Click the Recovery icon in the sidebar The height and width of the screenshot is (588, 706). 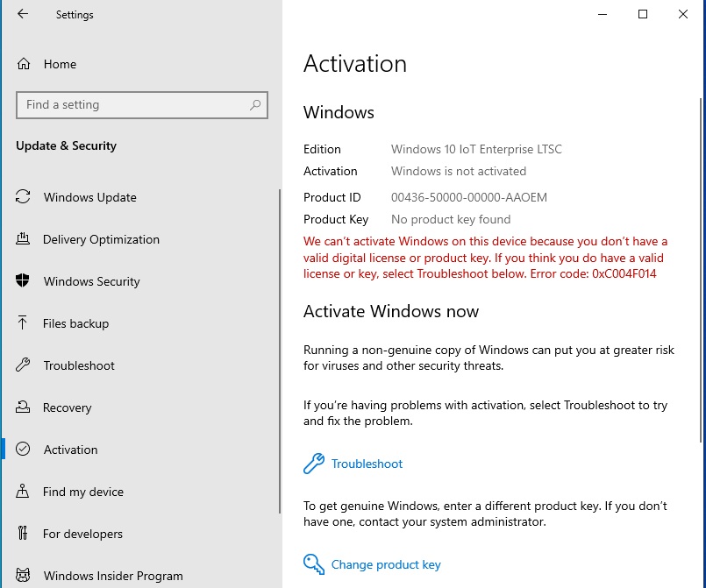coord(24,407)
